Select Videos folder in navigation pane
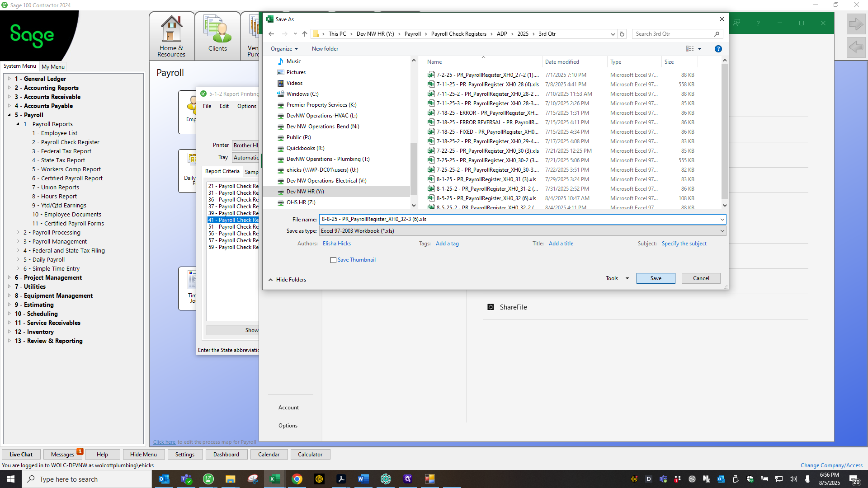Viewport: 868px width, 488px height. [x=294, y=83]
